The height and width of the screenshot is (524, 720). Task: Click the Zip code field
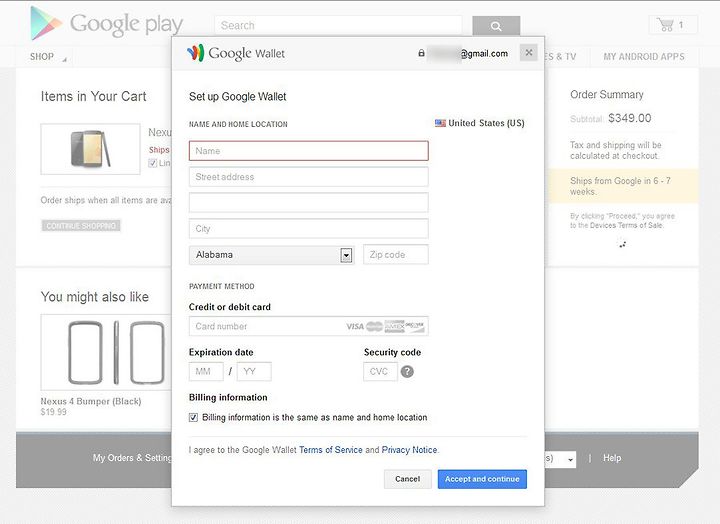396,254
